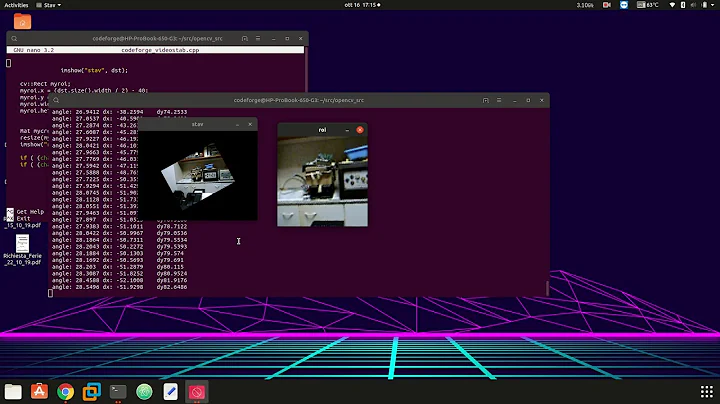Open Files manager from the dock
The width and height of the screenshot is (720, 404).
13,392
